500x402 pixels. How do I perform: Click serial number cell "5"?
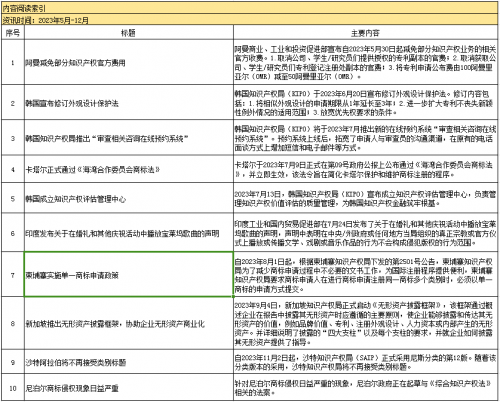click(x=13, y=198)
